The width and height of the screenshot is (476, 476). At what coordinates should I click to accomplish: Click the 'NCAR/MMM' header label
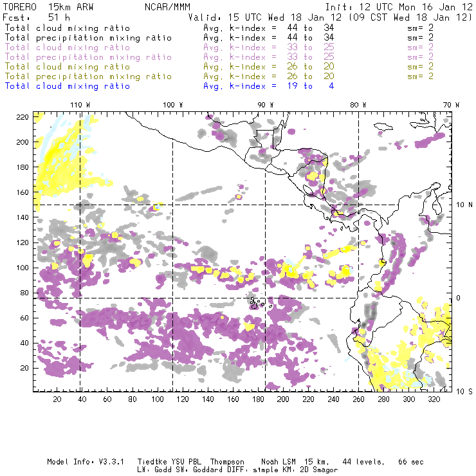[x=167, y=7]
